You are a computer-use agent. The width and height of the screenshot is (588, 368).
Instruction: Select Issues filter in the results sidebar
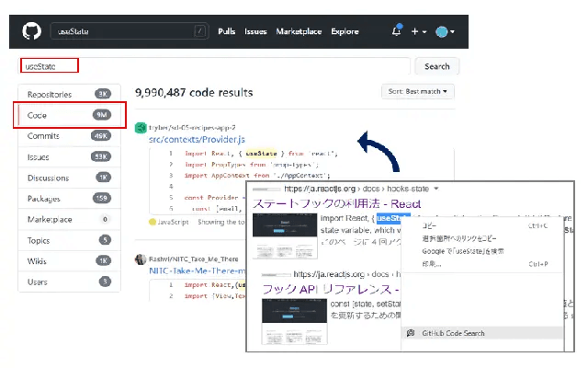coord(70,157)
